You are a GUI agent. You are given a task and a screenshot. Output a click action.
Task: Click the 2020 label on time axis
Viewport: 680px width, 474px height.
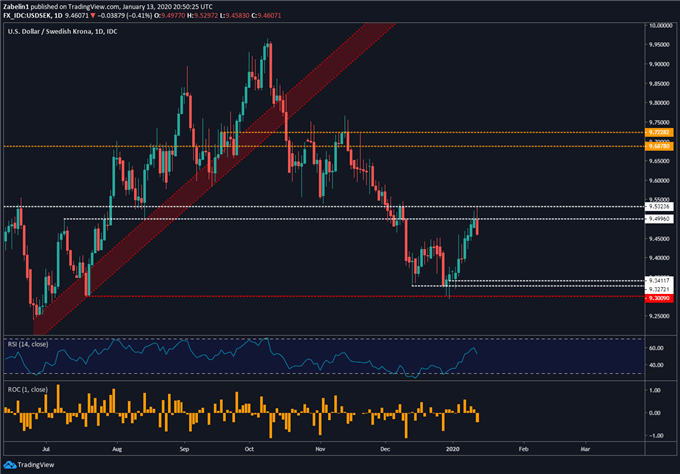click(x=452, y=449)
